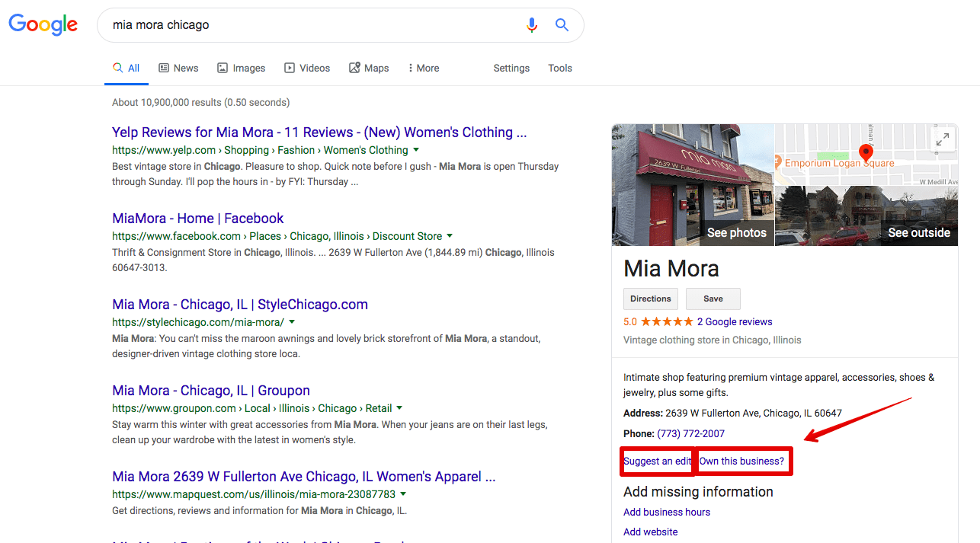Click Suggest an edit link
The width and height of the screenshot is (980, 543).
coord(658,462)
